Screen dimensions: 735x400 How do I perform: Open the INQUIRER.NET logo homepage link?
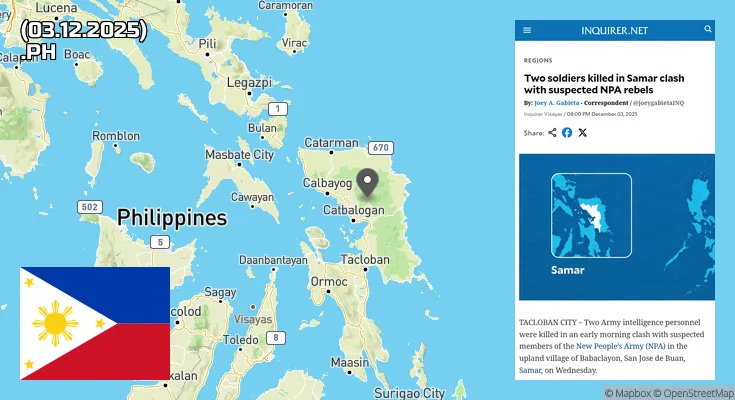[614, 30]
